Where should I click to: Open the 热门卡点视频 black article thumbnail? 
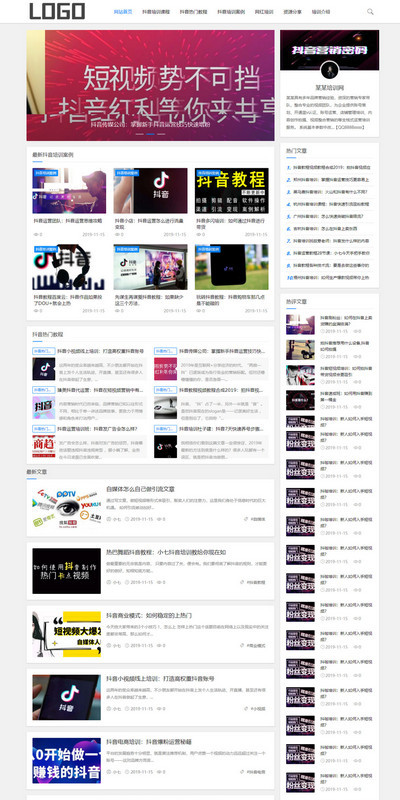click(66, 571)
